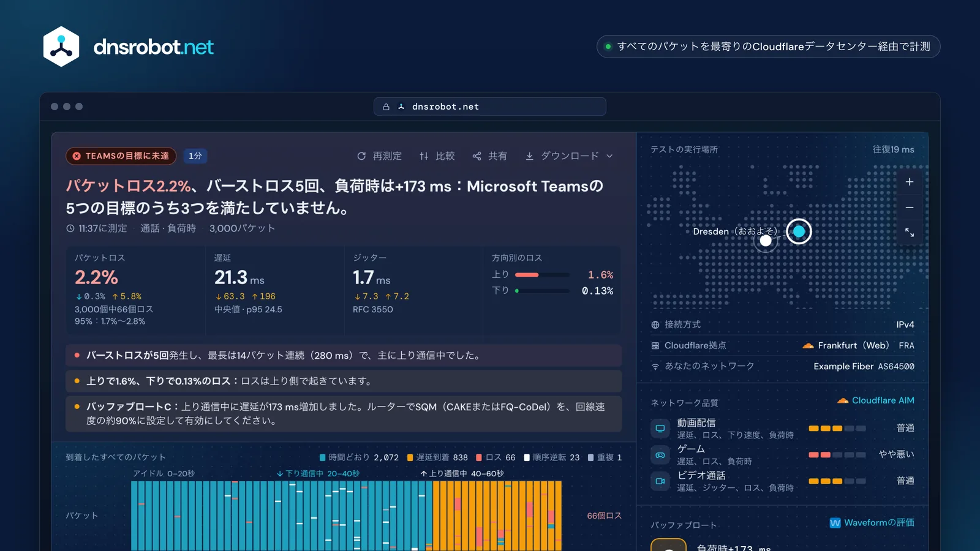Click the バッファブロートC finding row
Screen dimensions: 980x551
coord(344,414)
